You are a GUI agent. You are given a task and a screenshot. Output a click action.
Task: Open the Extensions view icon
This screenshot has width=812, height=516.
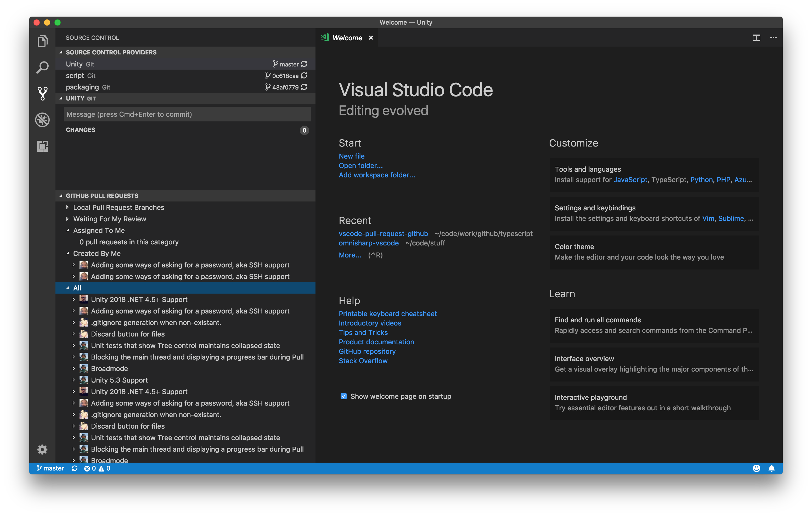[42, 147]
